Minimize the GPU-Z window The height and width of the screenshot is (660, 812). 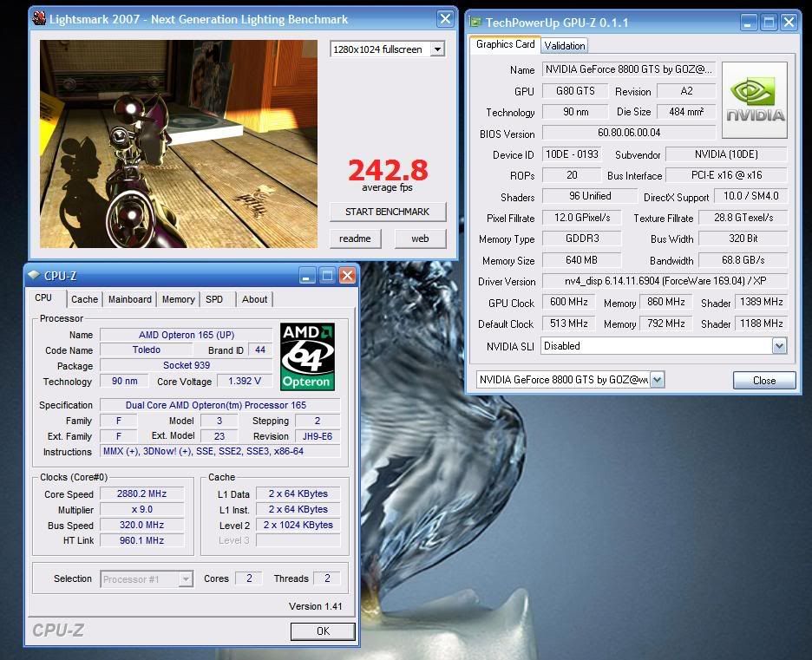[x=749, y=23]
